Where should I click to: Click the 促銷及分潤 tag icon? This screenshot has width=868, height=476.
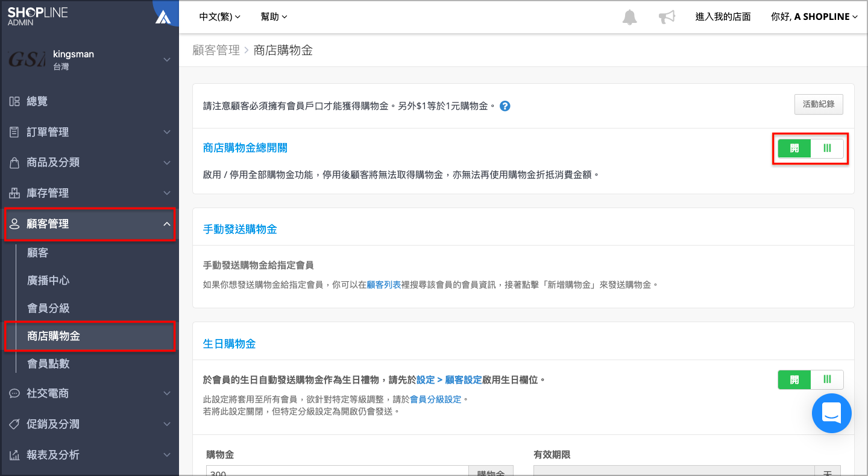click(14, 424)
